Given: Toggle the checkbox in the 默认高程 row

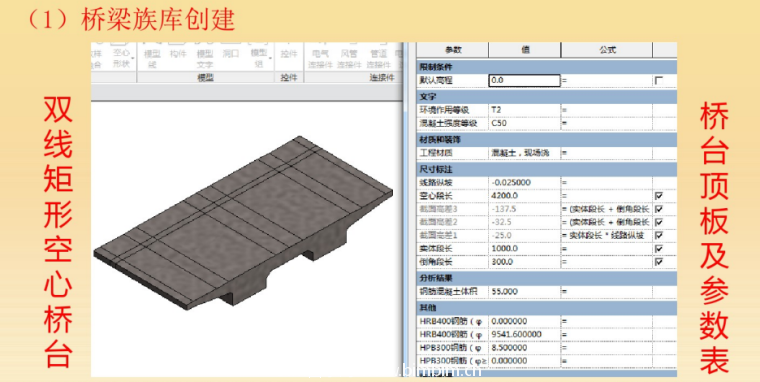Looking at the screenshot, I should click(x=658, y=80).
